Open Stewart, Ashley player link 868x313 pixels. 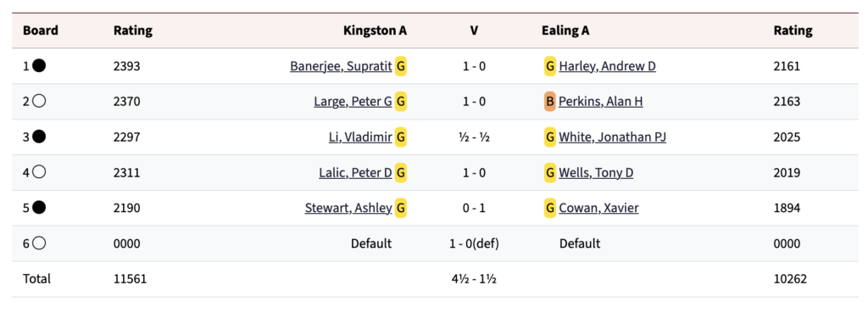coord(348,209)
